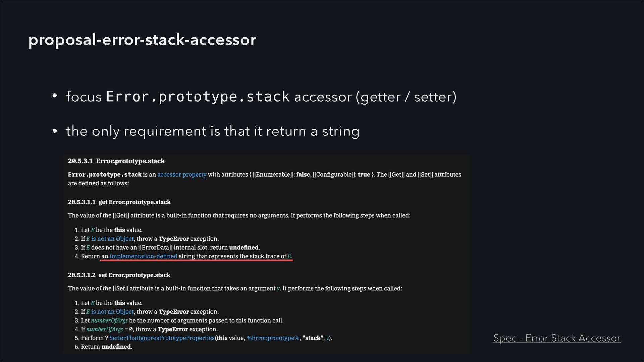Viewport: 644px width, 362px height.
Task: Click variable E ending getter step 4
Action: [289, 256]
